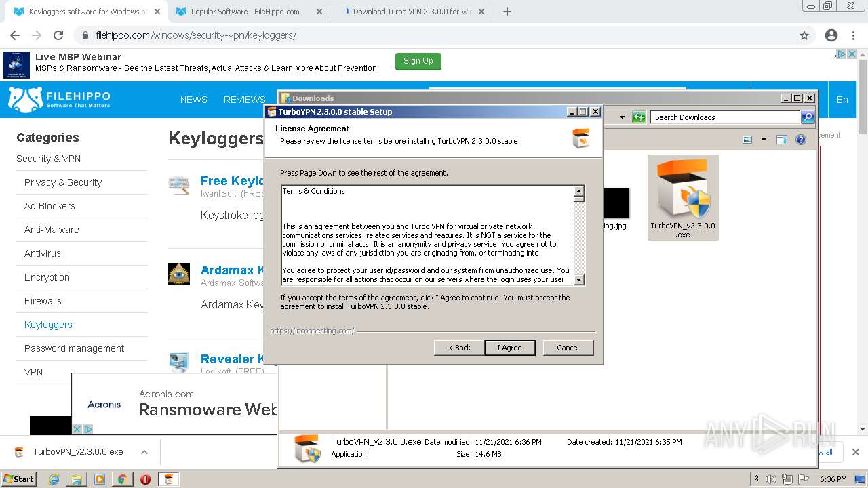Image resolution: width=868 pixels, height=488 pixels.
Task: Open the Antivirus category
Action: click(x=43, y=253)
